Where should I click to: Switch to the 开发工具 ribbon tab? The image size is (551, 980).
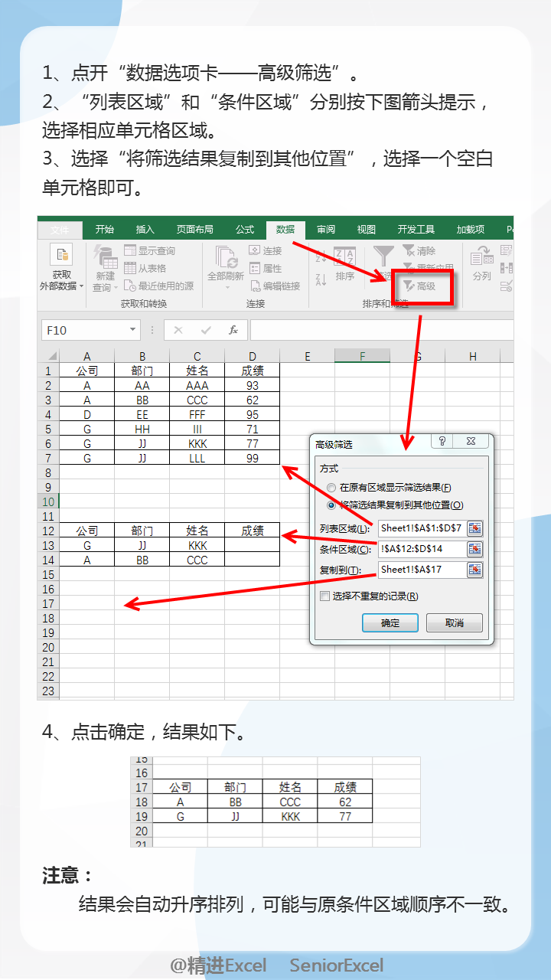416,229
